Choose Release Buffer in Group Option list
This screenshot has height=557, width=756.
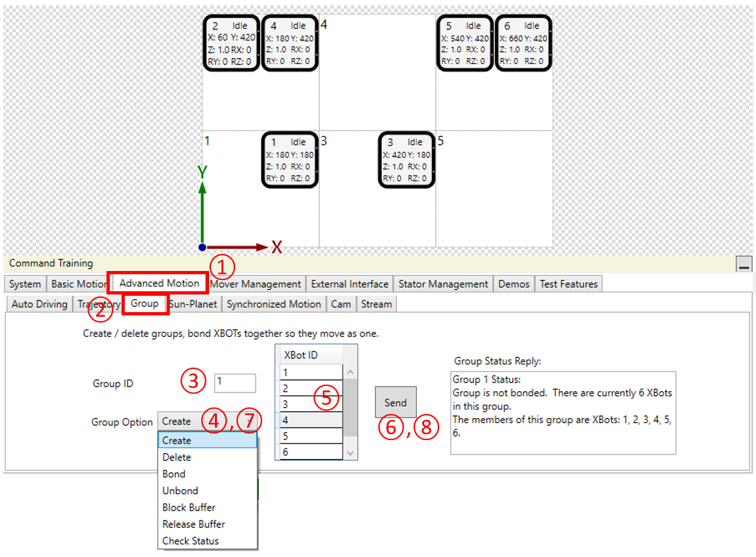click(193, 524)
